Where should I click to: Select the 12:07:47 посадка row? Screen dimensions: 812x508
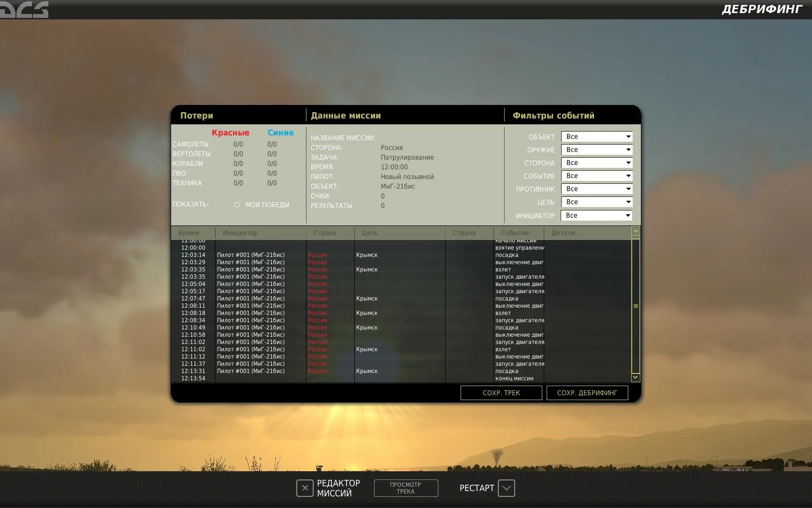401,299
